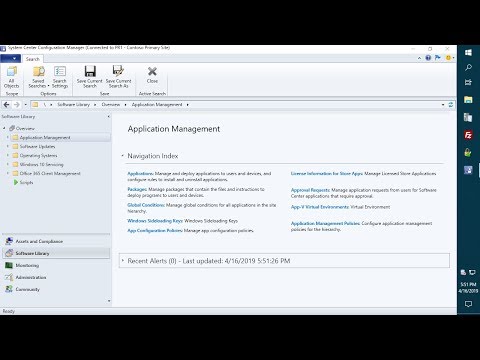Select Software Updates tree folder

(37, 146)
